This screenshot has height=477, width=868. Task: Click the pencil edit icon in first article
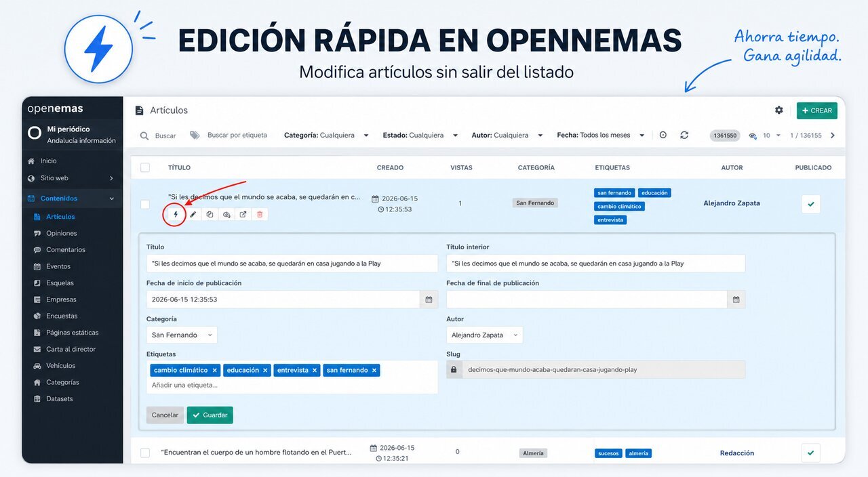pyautogui.click(x=193, y=214)
